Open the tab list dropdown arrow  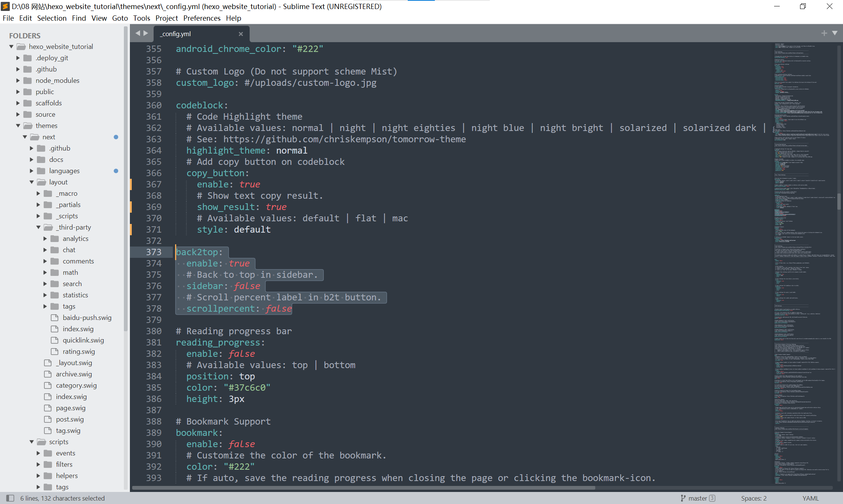tap(835, 33)
